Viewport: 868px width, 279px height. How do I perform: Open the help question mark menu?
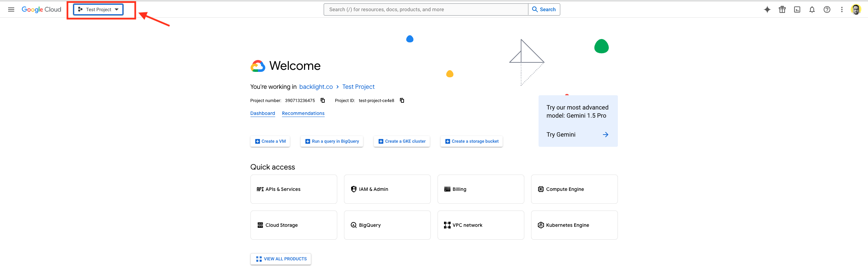pyautogui.click(x=827, y=9)
